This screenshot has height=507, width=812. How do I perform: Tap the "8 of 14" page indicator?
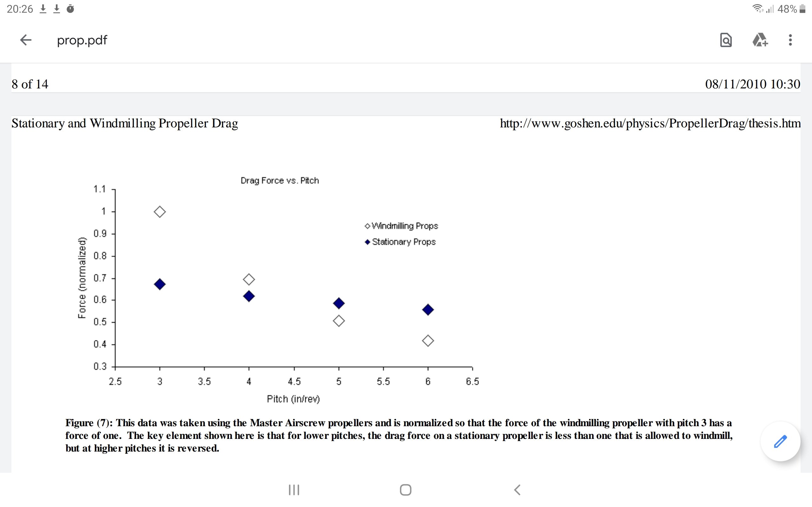(30, 84)
